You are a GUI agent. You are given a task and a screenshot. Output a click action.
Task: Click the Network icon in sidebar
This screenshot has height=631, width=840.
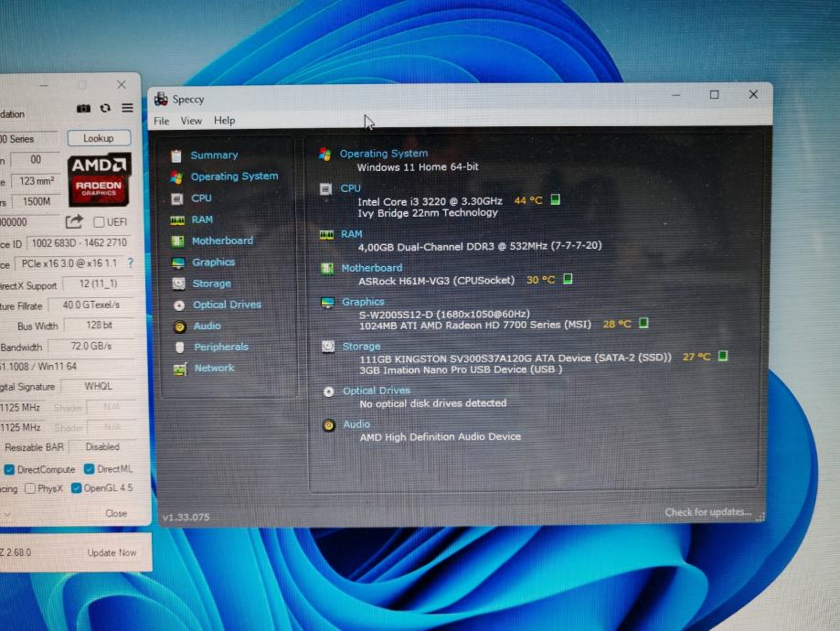coord(180,369)
